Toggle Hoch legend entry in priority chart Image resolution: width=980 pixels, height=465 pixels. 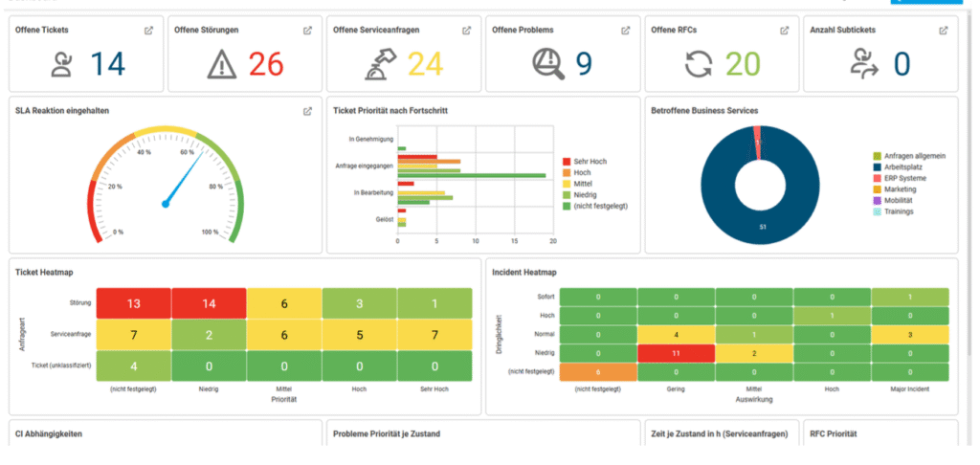577,172
